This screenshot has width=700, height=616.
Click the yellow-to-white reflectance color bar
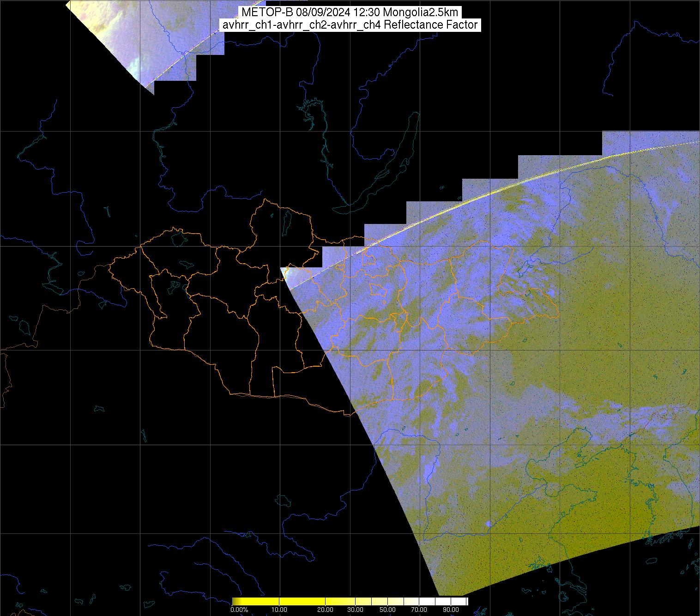(x=350, y=601)
